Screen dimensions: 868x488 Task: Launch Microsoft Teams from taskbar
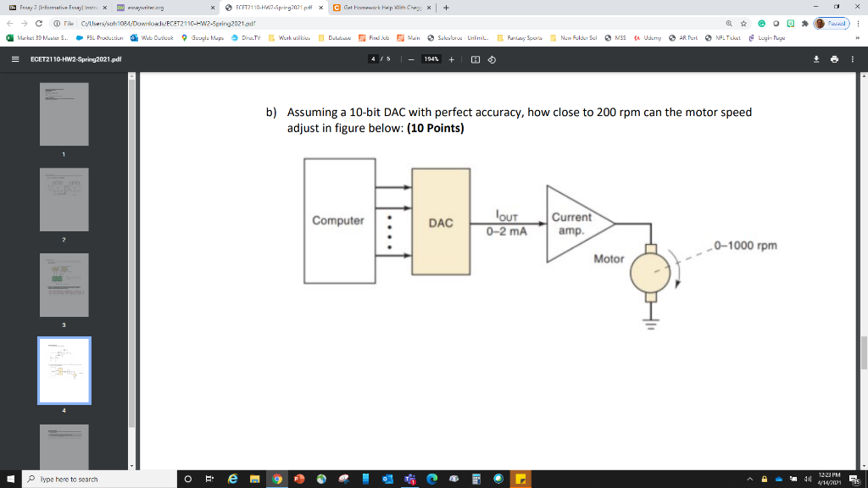(x=411, y=480)
